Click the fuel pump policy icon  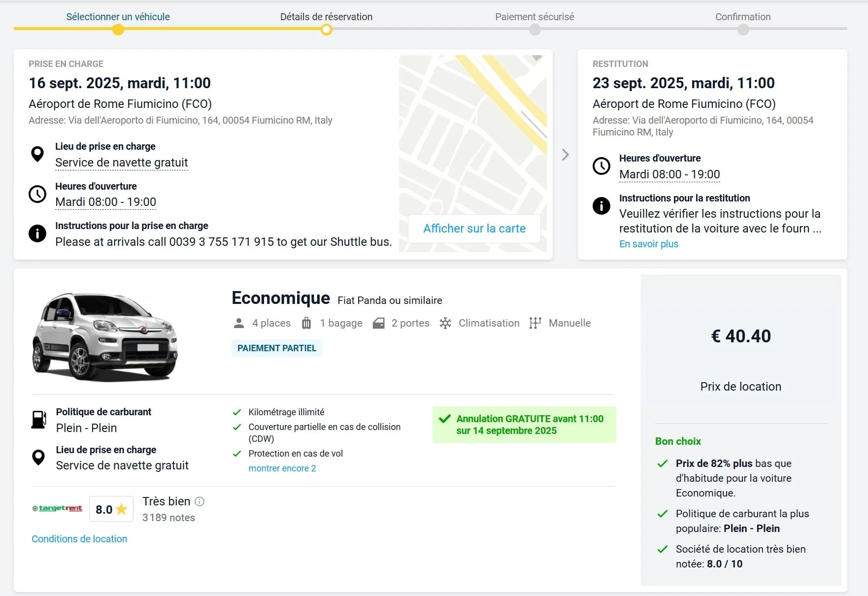(39, 420)
